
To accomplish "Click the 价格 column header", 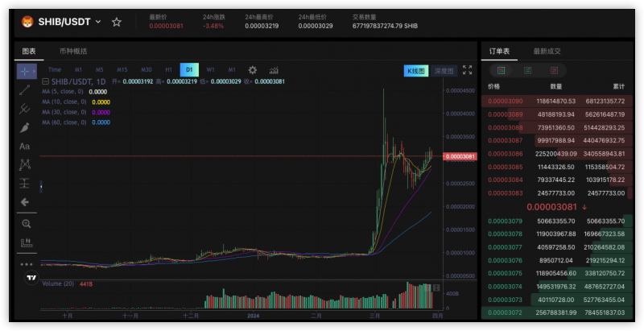I will coord(493,87).
